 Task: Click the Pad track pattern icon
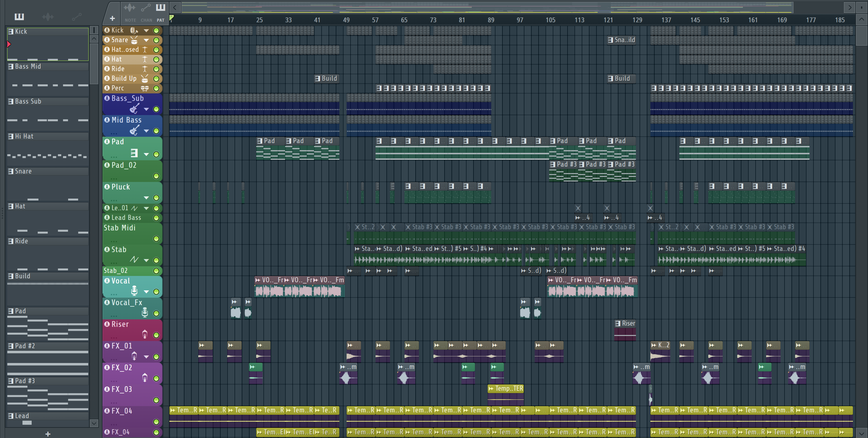pos(134,153)
